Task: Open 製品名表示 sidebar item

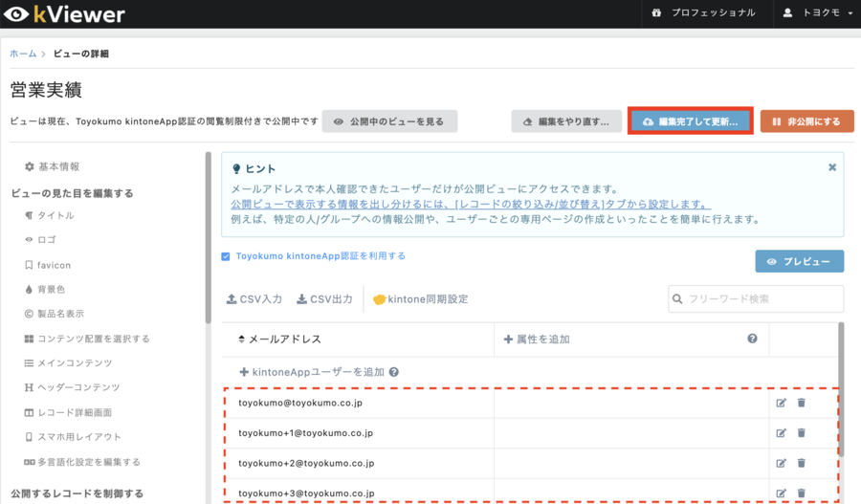Action: [55, 314]
